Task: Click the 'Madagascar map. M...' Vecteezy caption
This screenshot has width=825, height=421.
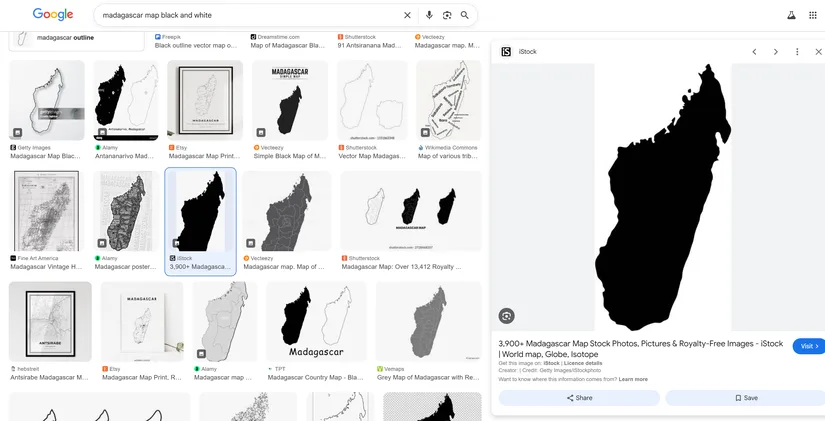Action: [x=447, y=46]
